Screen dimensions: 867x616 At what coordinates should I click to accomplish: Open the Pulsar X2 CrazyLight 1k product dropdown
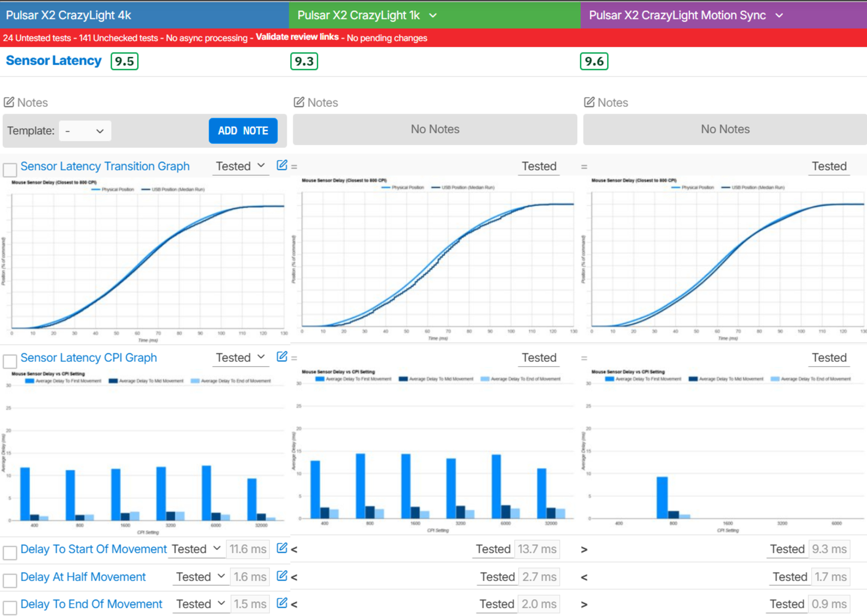pos(433,16)
